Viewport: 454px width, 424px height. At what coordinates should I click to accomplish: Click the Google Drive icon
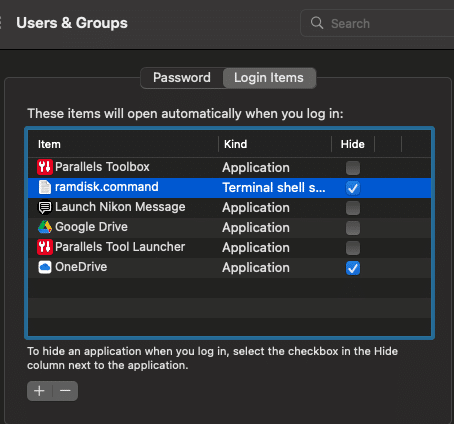45,227
